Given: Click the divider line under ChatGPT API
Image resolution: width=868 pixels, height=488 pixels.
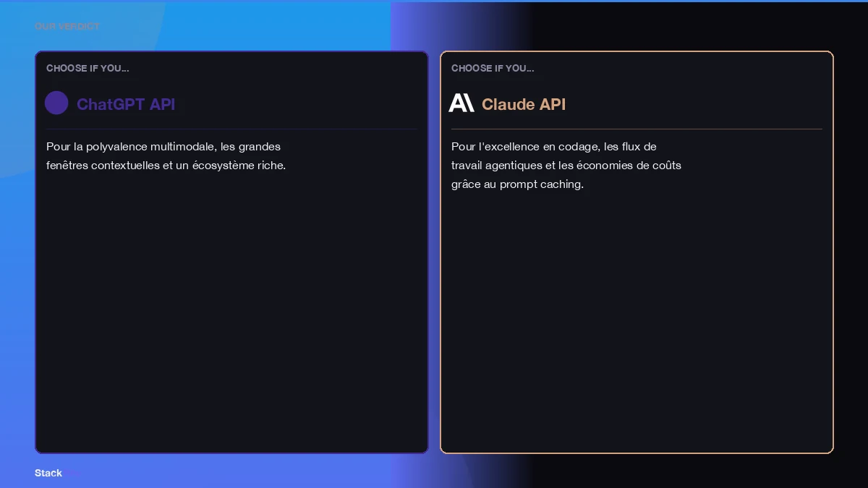Looking at the screenshot, I should coord(231,128).
